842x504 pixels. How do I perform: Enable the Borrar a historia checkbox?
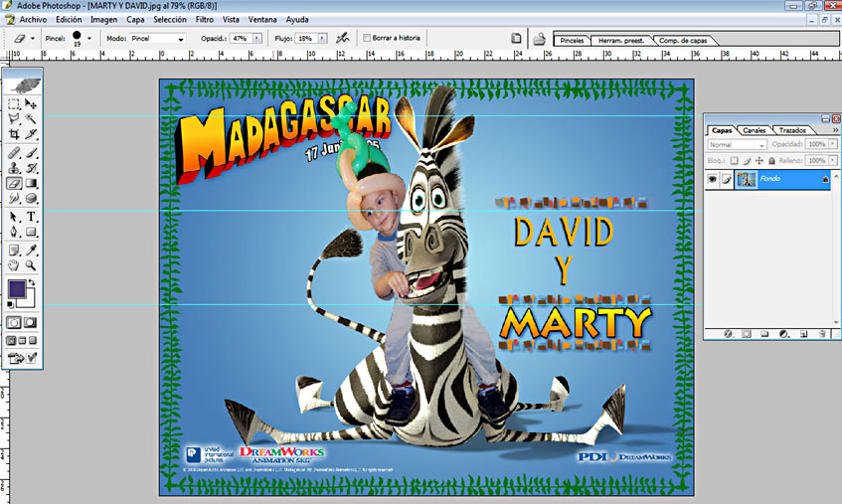coord(367,38)
